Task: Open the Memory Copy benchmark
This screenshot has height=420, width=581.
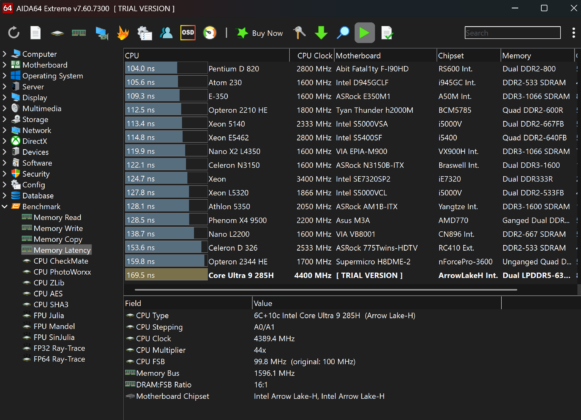Action: click(x=58, y=239)
